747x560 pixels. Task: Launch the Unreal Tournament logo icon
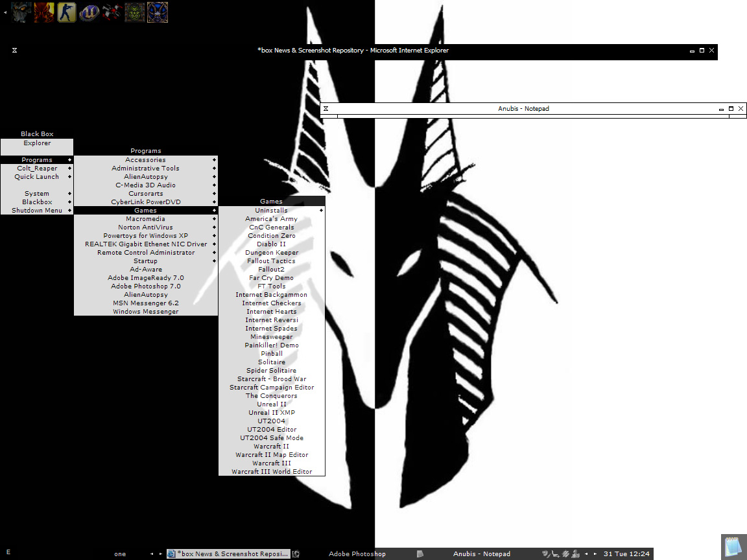(x=89, y=12)
